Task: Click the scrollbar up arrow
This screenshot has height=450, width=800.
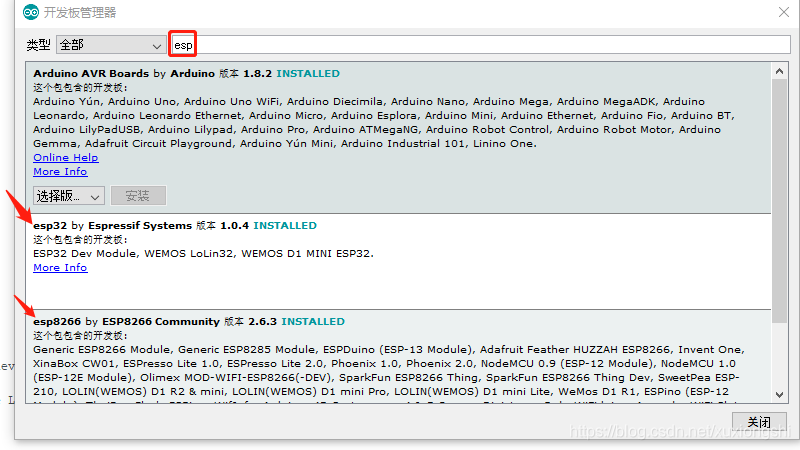Action: 779,71
